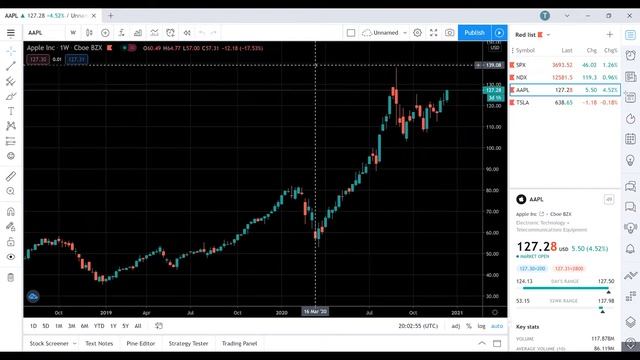640x360 pixels.
Task: Open the financials chart icon
Action: [x=138, y=33]
